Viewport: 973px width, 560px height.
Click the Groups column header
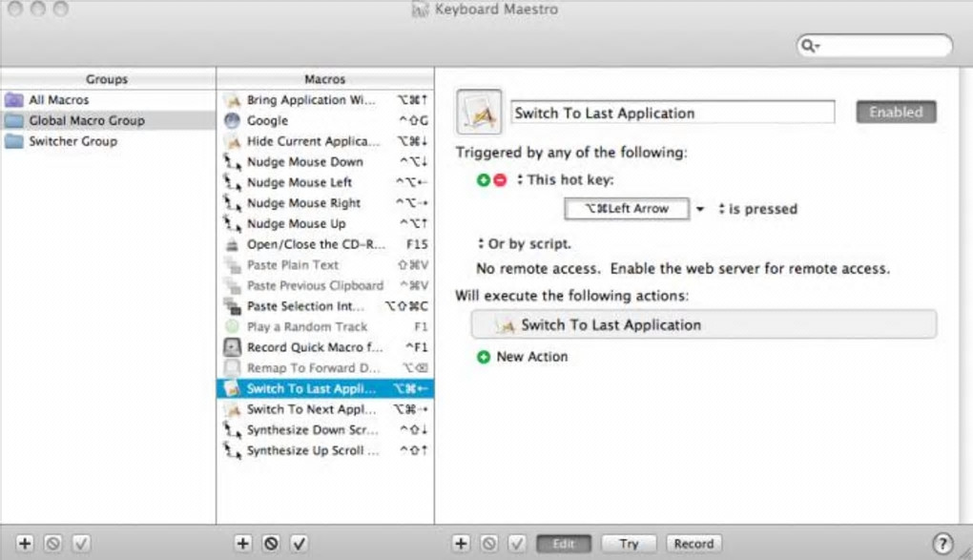(108, 79)
